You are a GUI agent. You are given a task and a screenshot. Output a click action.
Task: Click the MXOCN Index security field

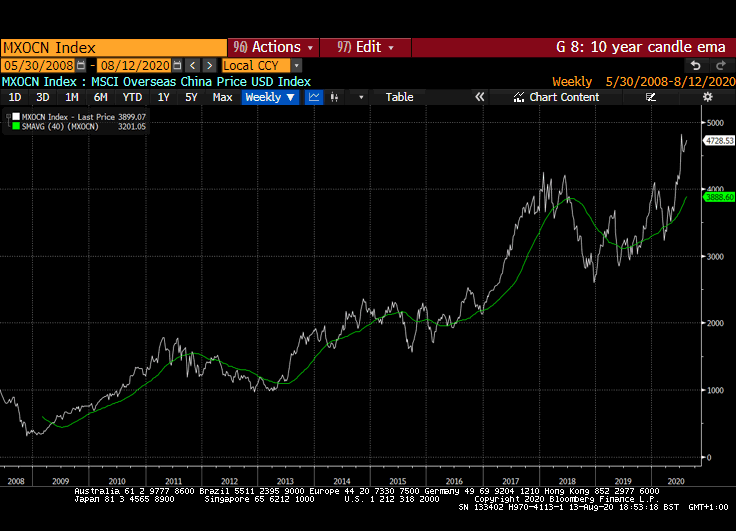pos(114,48)
